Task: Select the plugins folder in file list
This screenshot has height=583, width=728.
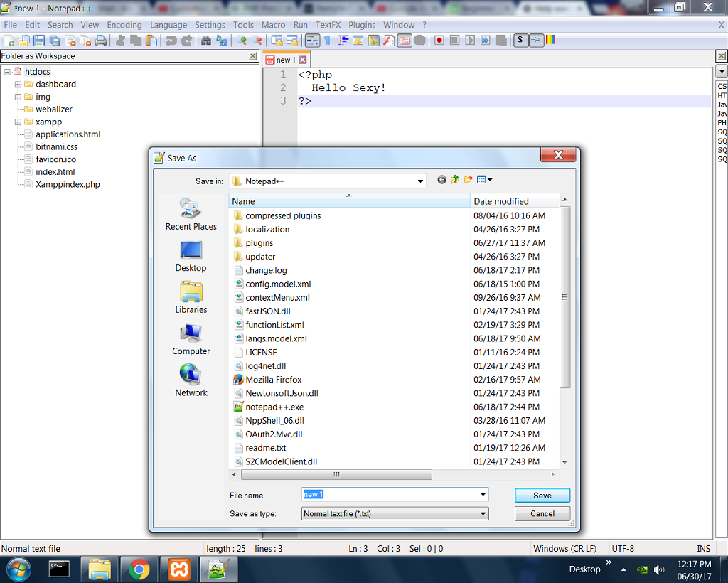Action: point(259,243)
